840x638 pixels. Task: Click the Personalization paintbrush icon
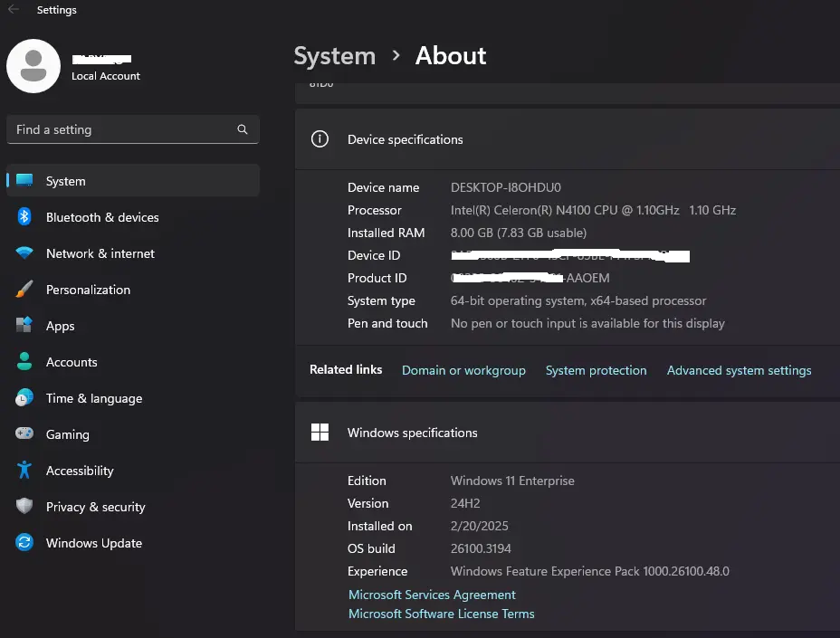24,290
